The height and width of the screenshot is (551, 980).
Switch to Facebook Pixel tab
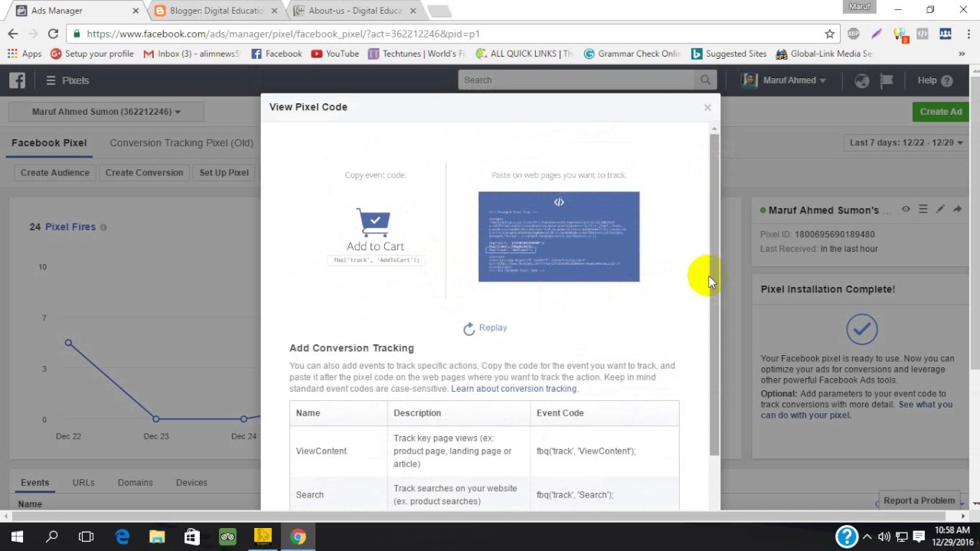point(49,143)
